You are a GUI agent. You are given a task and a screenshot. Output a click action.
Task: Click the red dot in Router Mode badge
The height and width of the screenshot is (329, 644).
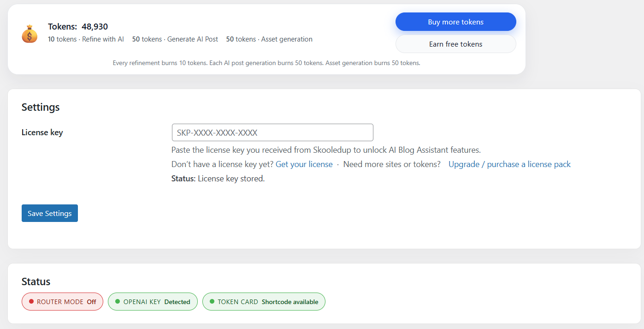tap(31, 301)
